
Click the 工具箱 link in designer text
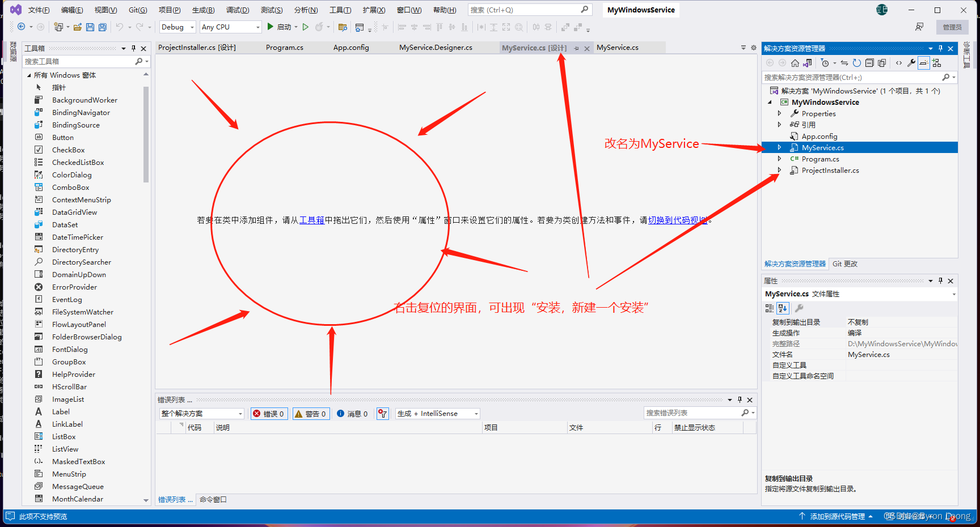311,220
